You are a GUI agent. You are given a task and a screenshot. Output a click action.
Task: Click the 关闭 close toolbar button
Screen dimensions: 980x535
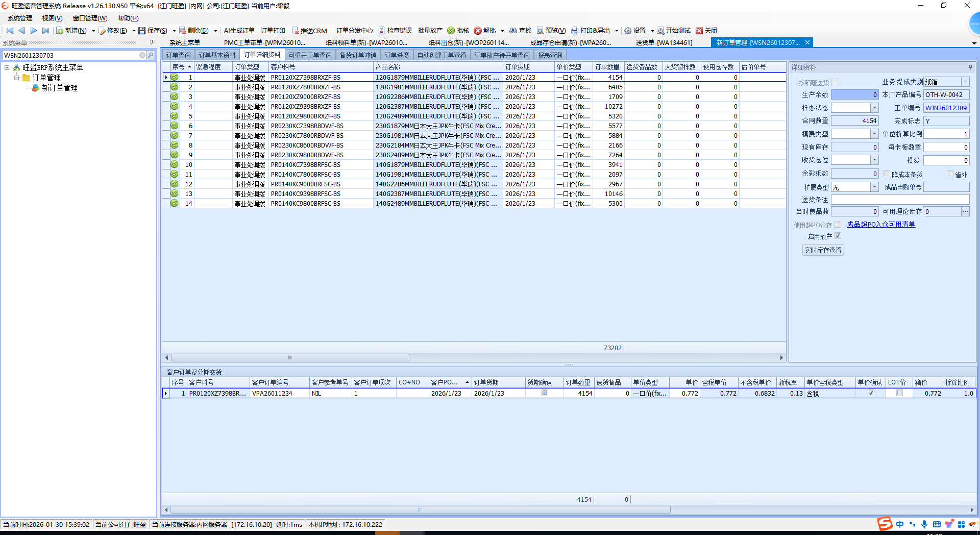click(707, 31)
